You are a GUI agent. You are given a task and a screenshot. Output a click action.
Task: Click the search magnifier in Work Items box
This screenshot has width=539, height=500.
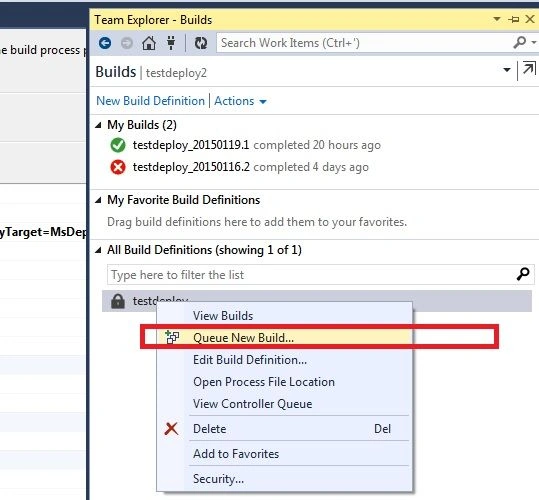[x=520, y=43]
